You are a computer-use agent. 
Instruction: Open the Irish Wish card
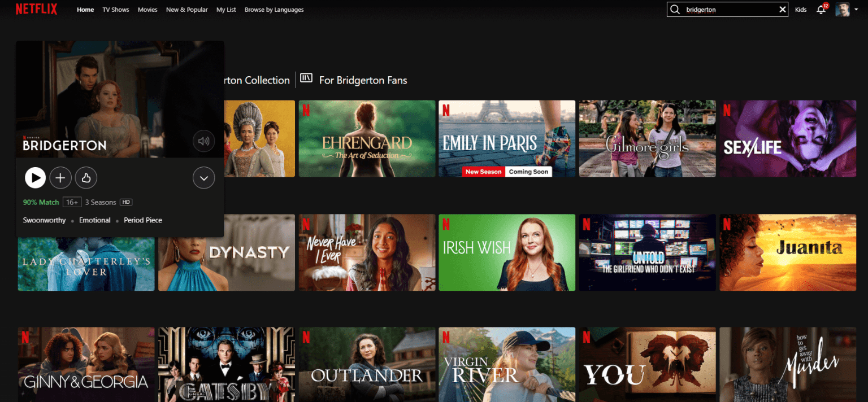pos(507,253)
